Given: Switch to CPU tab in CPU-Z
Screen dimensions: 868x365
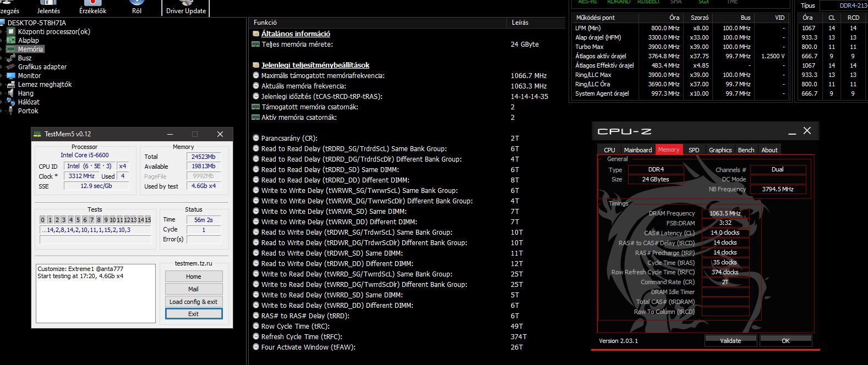Looking at the screenshot, I should click(x=609, y=150).
